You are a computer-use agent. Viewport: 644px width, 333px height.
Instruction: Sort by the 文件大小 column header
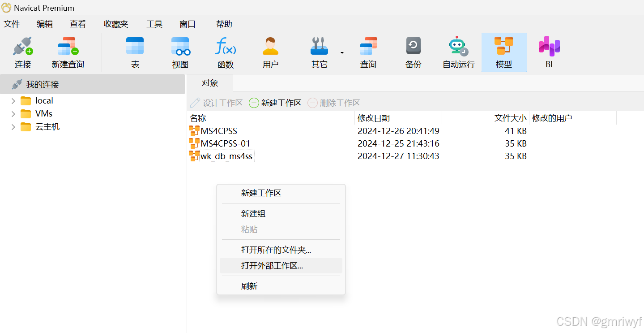click(486, 118)
